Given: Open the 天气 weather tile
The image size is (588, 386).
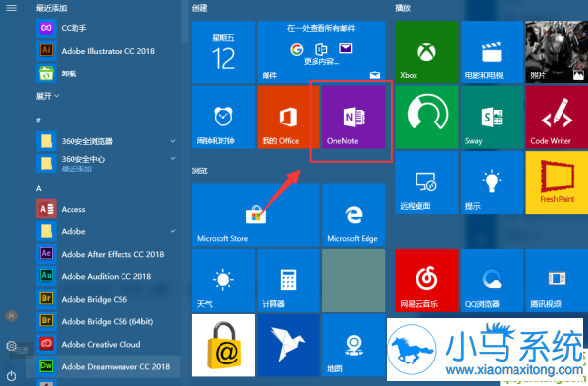Looking at the screenshot, I should (223, 280).
